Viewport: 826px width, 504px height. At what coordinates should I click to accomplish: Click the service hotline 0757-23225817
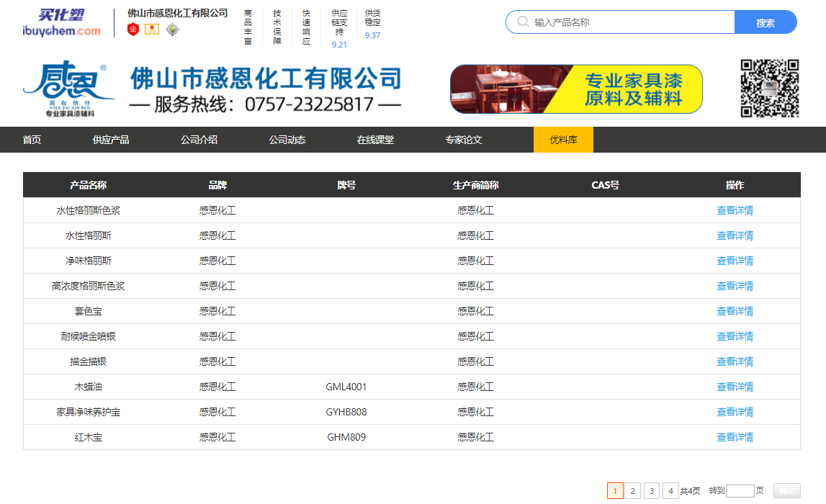tap(309, 104)
